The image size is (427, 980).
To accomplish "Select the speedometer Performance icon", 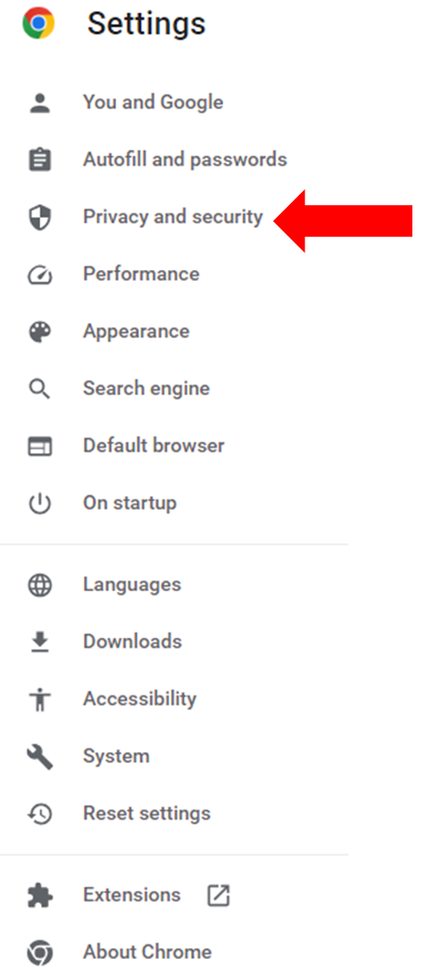I will [39, 275].
